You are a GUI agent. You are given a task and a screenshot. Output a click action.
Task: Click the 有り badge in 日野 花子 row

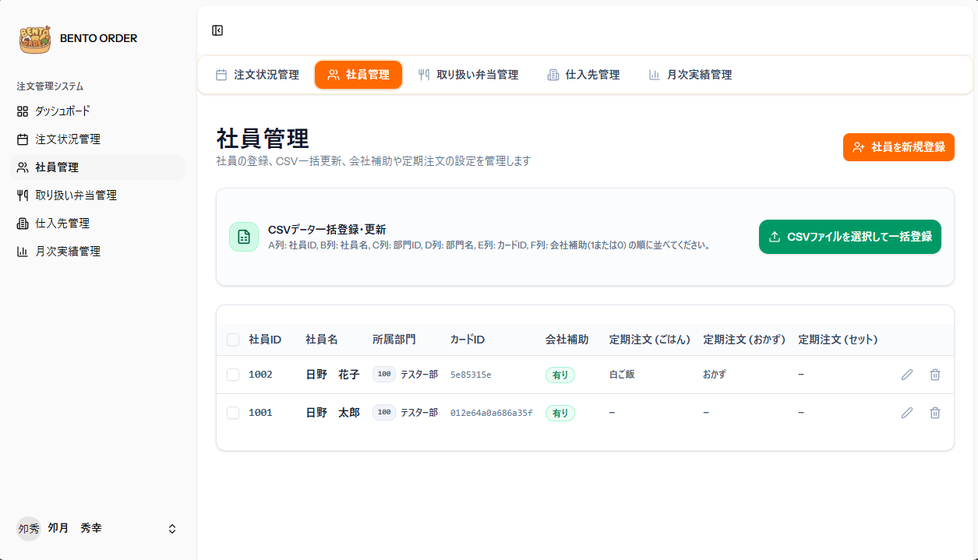pos(560,375)
